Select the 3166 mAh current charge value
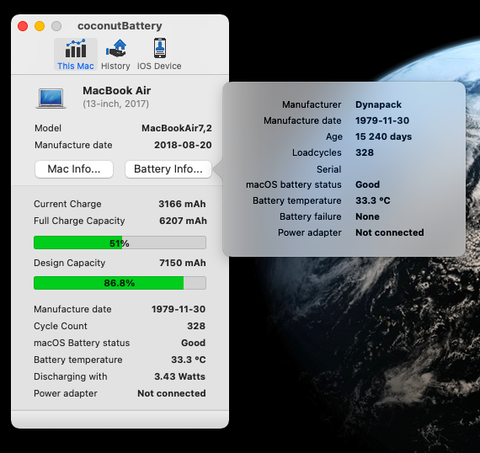The height and width of the screenshot is (453, 480). (x=182, y=204)
